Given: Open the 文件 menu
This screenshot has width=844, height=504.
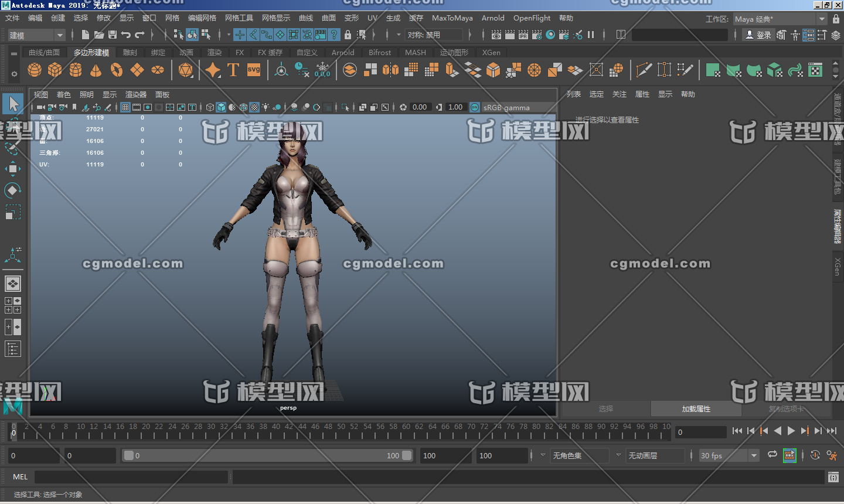Looking at the screenshot, I should [12, 18].
